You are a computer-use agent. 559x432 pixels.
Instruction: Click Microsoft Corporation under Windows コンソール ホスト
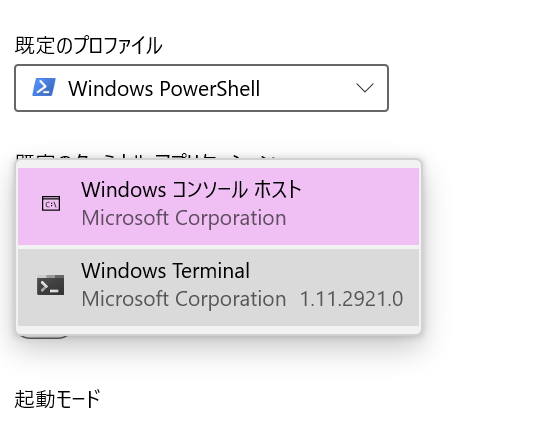coord(184,218)
